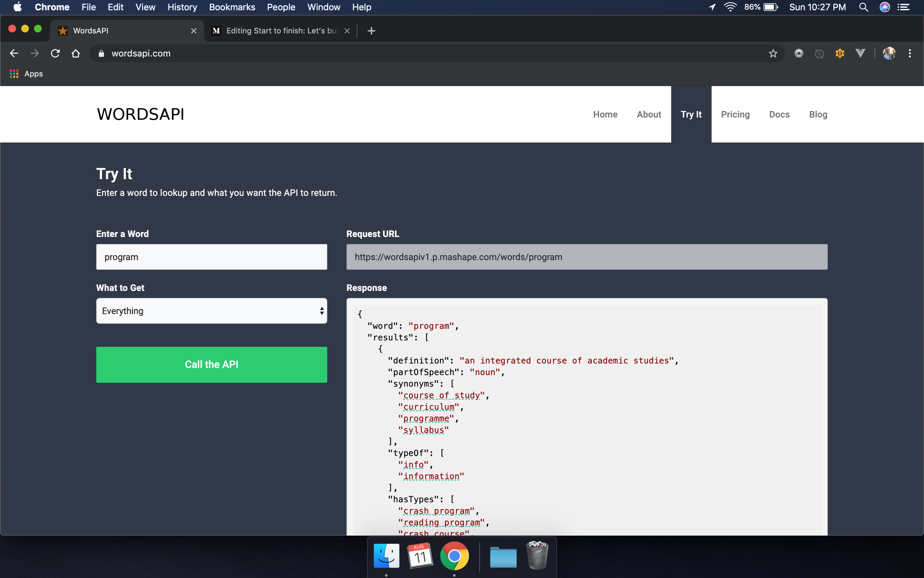Click the browser back arrow
The height and width of the screenshot is (578, 924).
coord(14,53)
